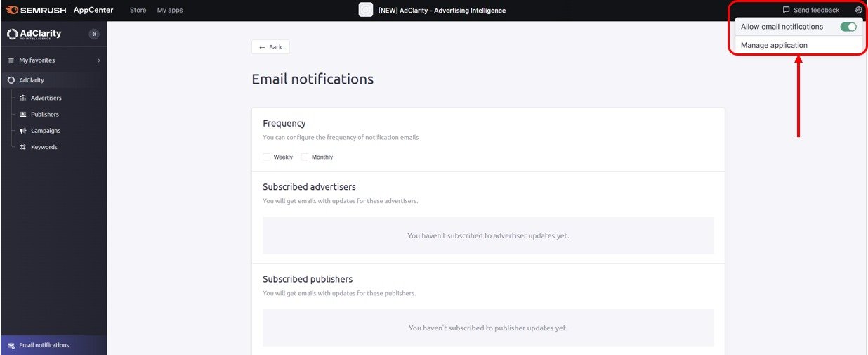Image resolution: width=868 pixels, height=355 pixels.
Task: Click the AdClarity app icon in the header
Action: pos(365,10)
